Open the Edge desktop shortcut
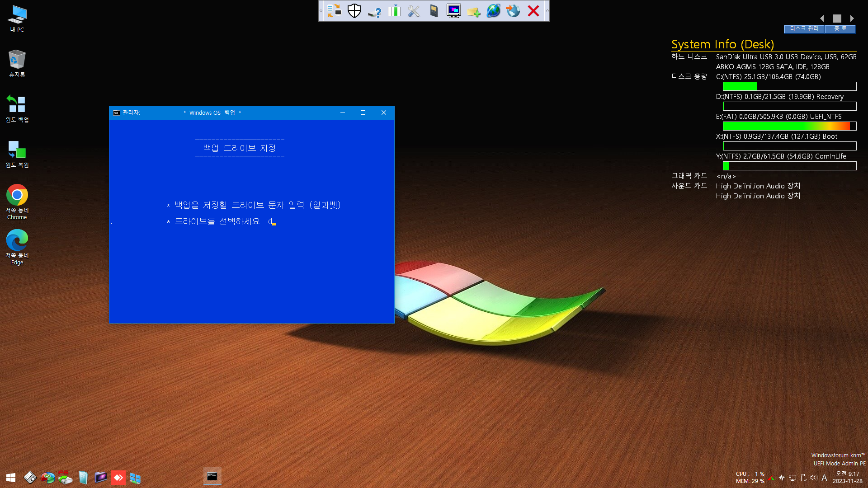The image size is (868, 488). tap(17, 247)
